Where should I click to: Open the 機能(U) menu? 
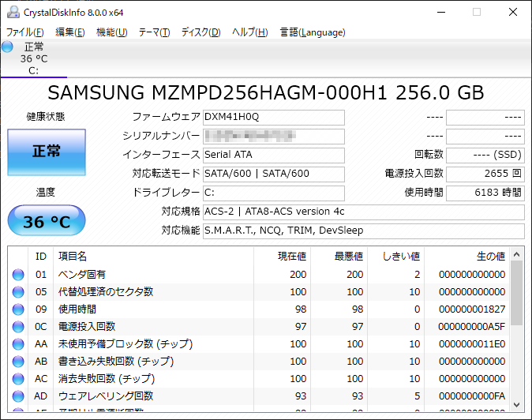click(111, 32)
